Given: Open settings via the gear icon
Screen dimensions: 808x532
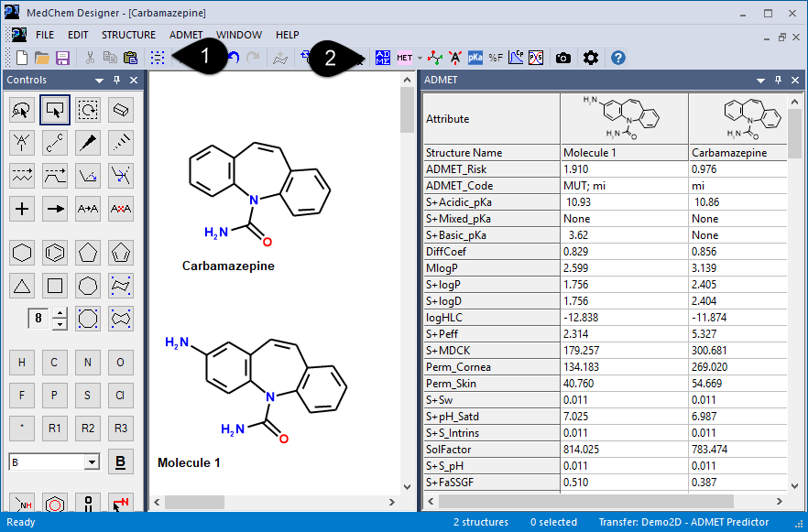Looking at the screenshot, I should (x=591, y=58).
